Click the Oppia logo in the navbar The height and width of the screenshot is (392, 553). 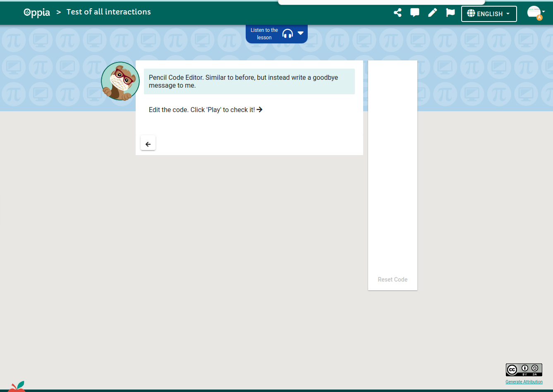pos(37,12)
